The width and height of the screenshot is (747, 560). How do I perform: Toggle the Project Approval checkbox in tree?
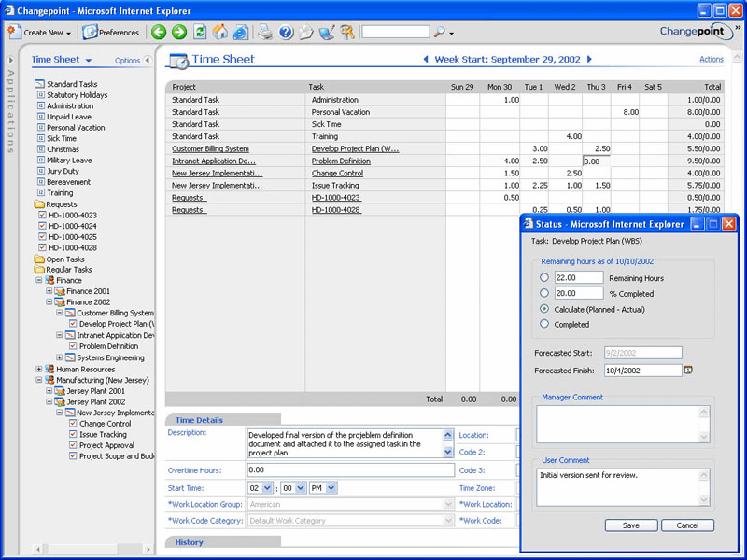click(73, 445)
